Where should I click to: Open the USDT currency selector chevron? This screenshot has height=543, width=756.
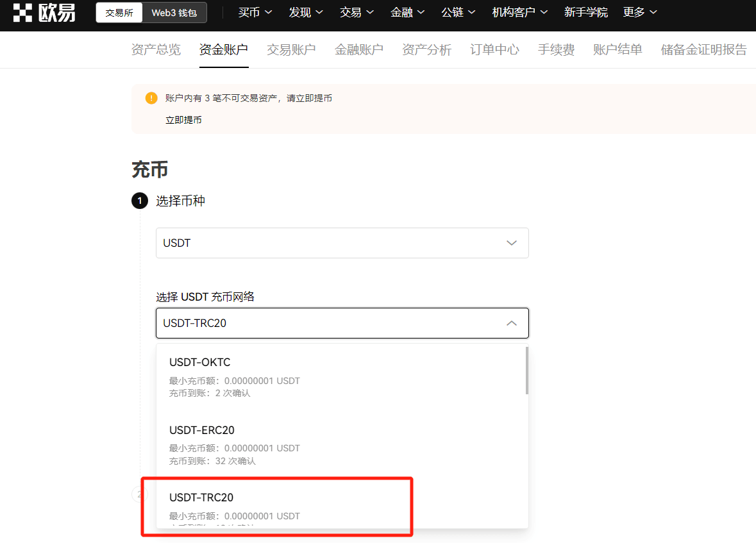[512, 243]
